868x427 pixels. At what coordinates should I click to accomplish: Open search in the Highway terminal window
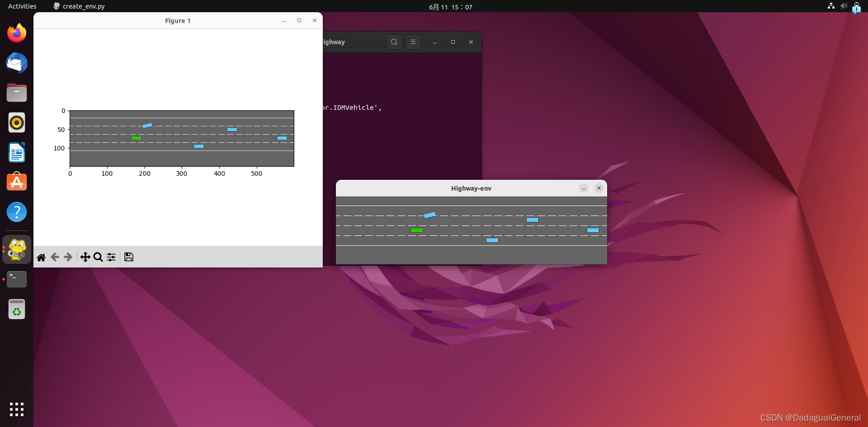tap(394, 42)
